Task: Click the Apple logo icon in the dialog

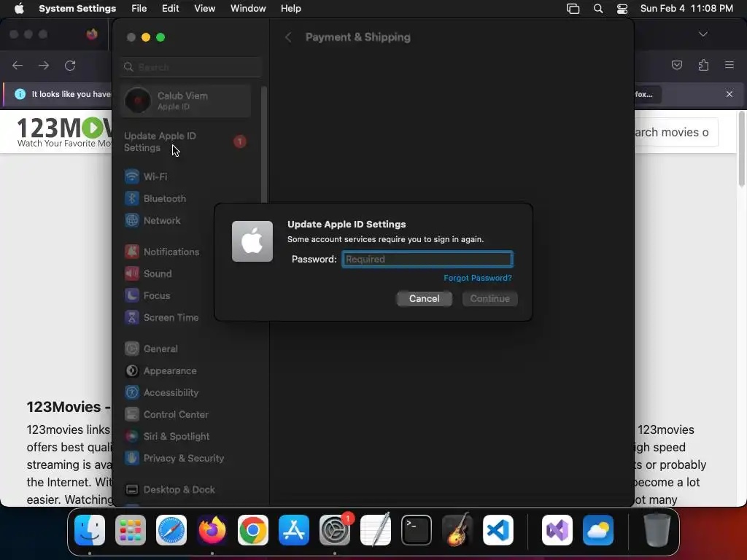Action: [252, 241]
